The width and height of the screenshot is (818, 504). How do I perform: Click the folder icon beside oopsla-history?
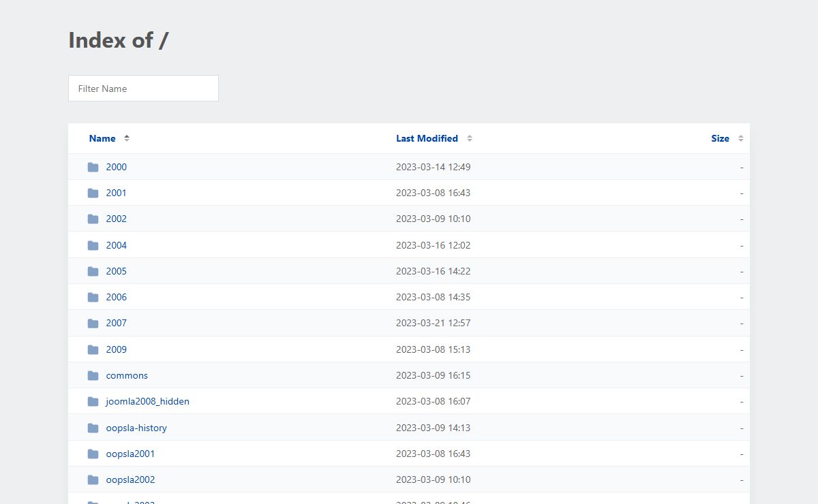click(x=93, y=428)
